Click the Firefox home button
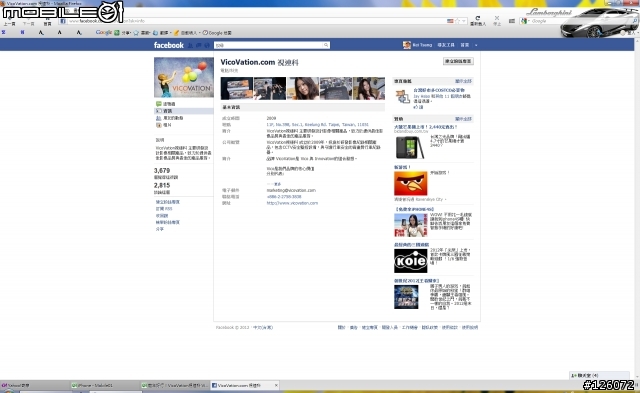The height and width of the screenshot is (393, 640). tap(47, 21)
